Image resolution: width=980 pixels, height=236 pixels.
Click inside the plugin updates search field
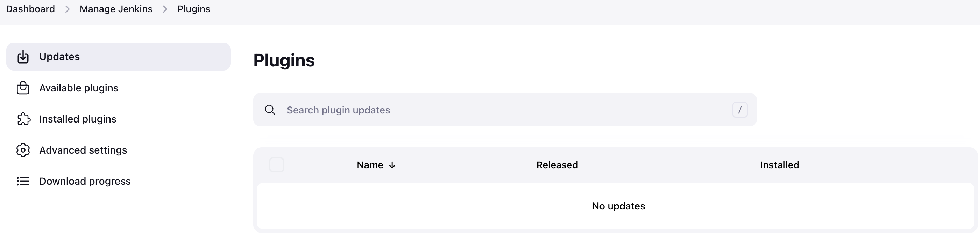[456, 110]
